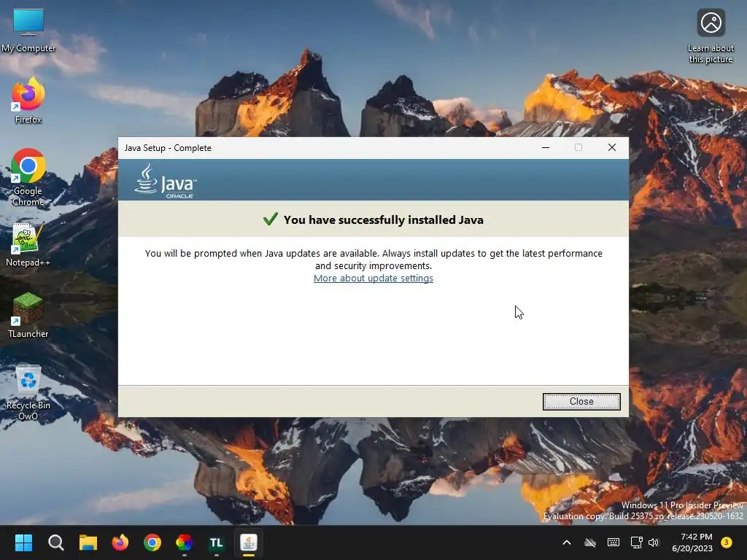This screenshot has height=560, width=747.
Task: Open the volume tray icon
Action: coord(654,542)
